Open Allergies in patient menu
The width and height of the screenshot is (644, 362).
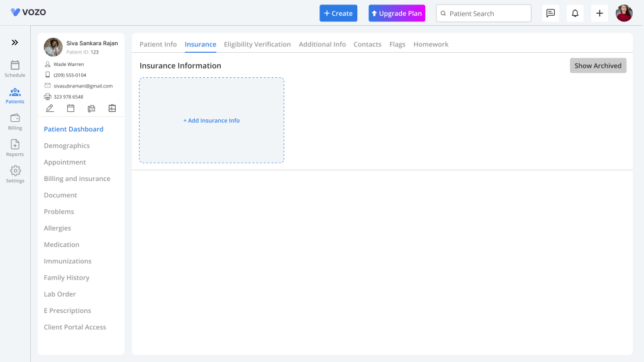pos(57,228)
